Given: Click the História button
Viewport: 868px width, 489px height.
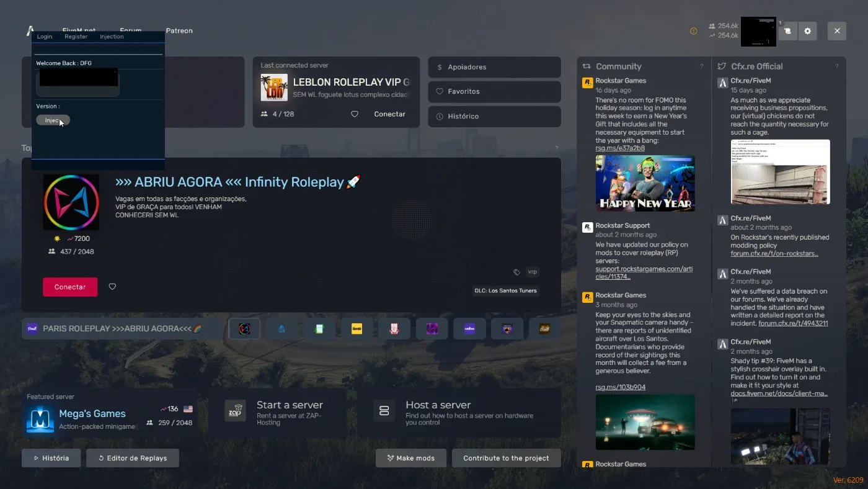Looking at the screenshot, I should pos(51,458).
